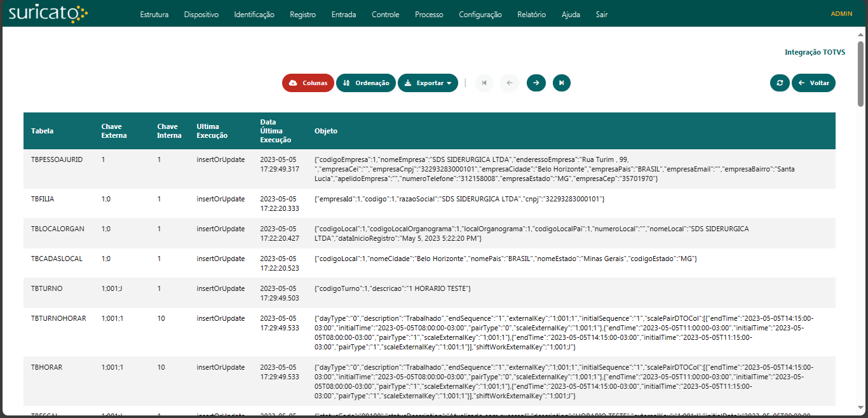868x418 pixels.
Task: Go to first page navigation icon
Action: click(x=484, y=83)
